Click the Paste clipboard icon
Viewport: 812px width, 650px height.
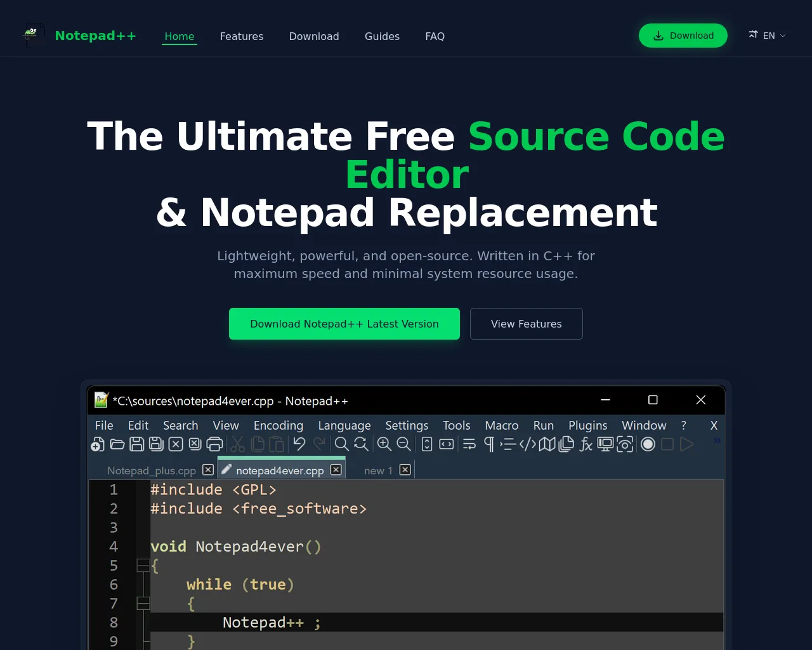click(277, 444)
